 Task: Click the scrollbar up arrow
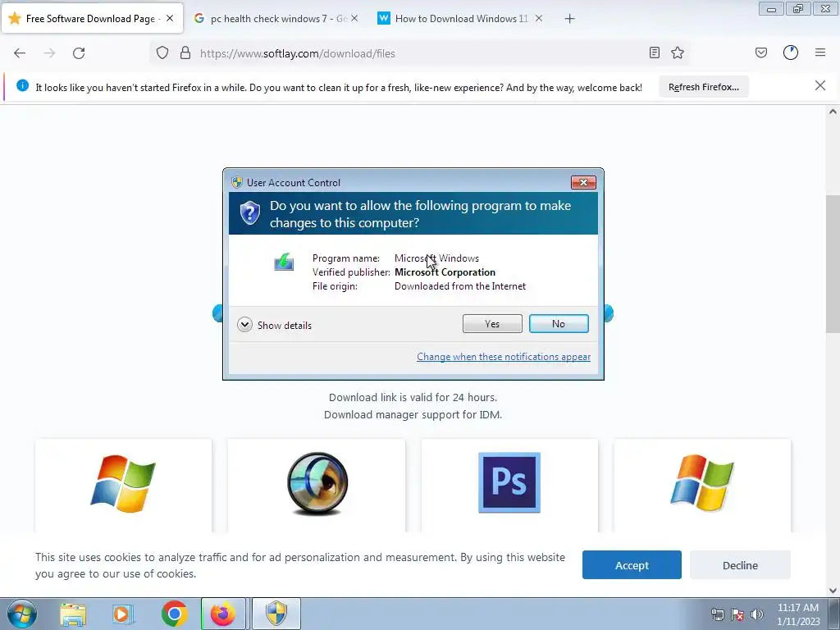[x=833, y=112]
